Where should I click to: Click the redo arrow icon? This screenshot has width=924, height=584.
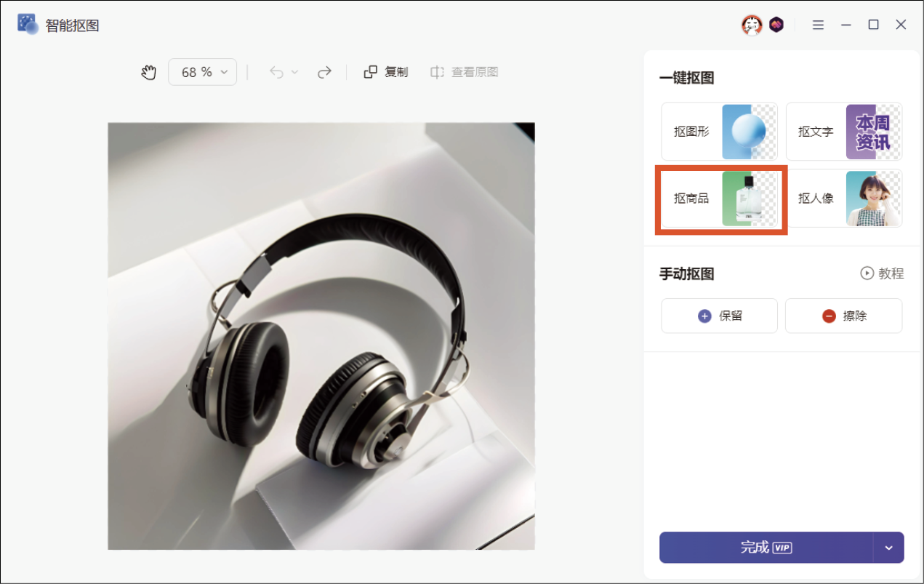[x=324, y=72]
